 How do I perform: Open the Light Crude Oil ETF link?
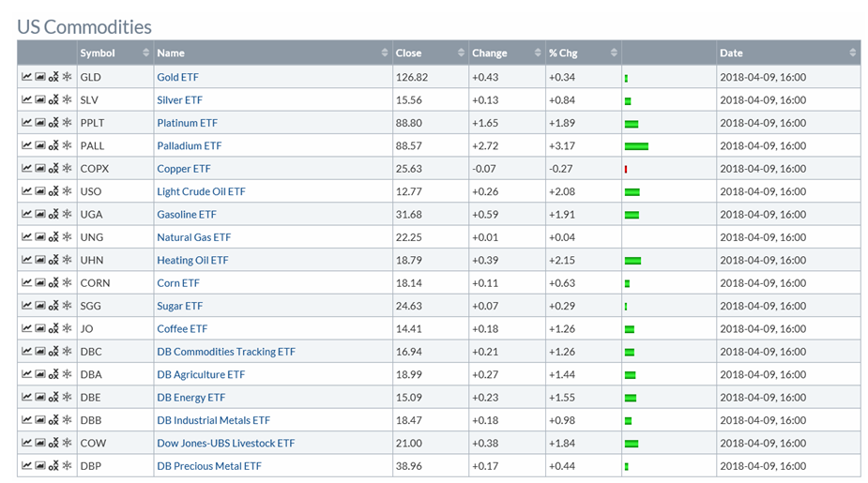pyautogui.click(x=201, y=191)
